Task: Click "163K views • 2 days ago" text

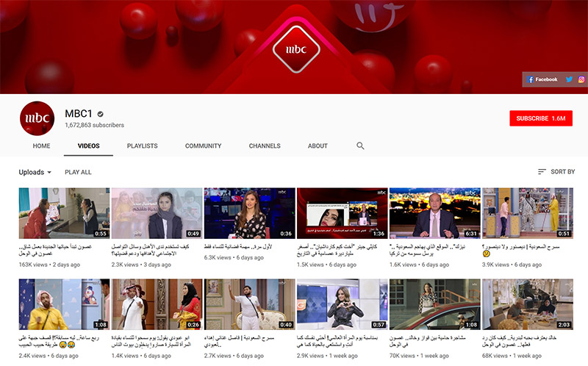Action: point(49,265)
